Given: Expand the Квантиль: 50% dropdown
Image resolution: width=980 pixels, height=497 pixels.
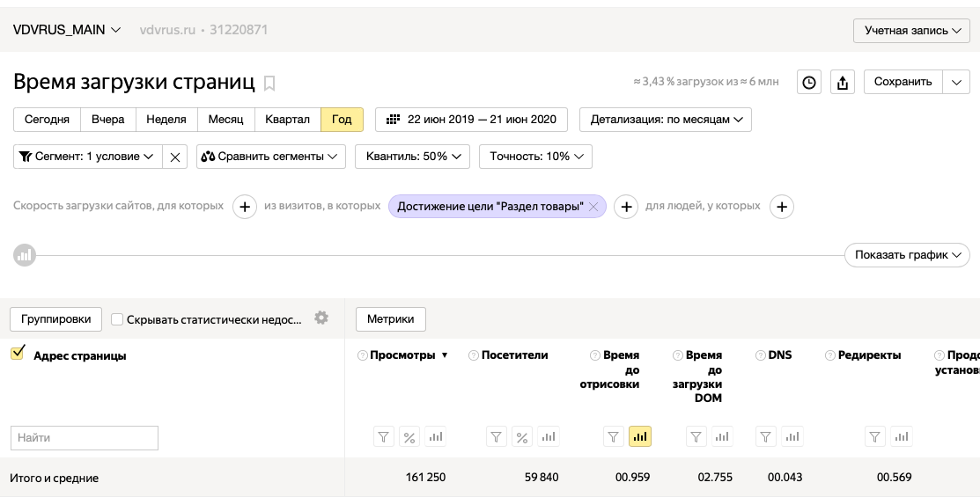Looking at the screenshot, I should pyautogui.click(x=412, y=157).
